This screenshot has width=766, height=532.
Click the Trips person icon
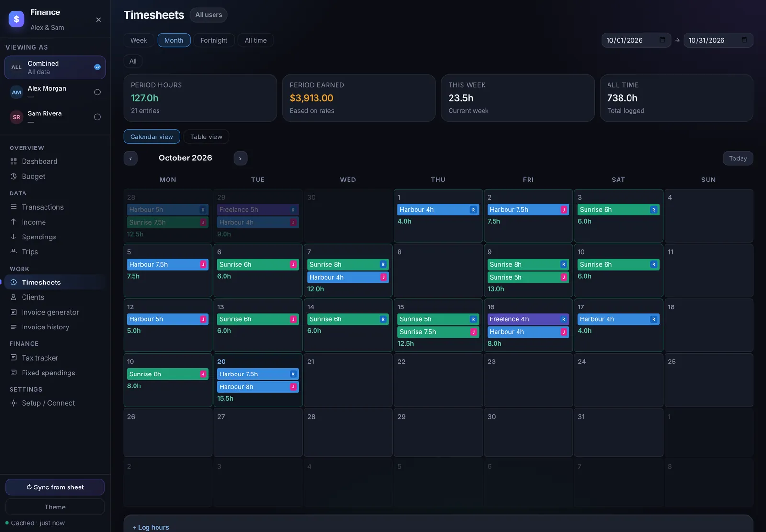13,251
